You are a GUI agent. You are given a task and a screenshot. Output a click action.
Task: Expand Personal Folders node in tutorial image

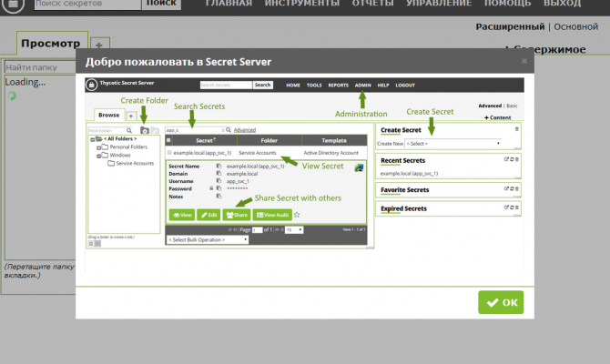(99, 147)
